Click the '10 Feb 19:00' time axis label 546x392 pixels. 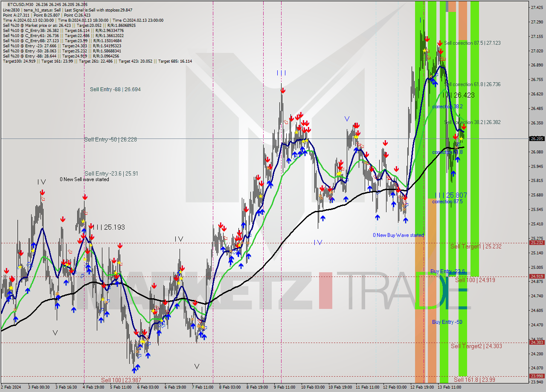340,387
